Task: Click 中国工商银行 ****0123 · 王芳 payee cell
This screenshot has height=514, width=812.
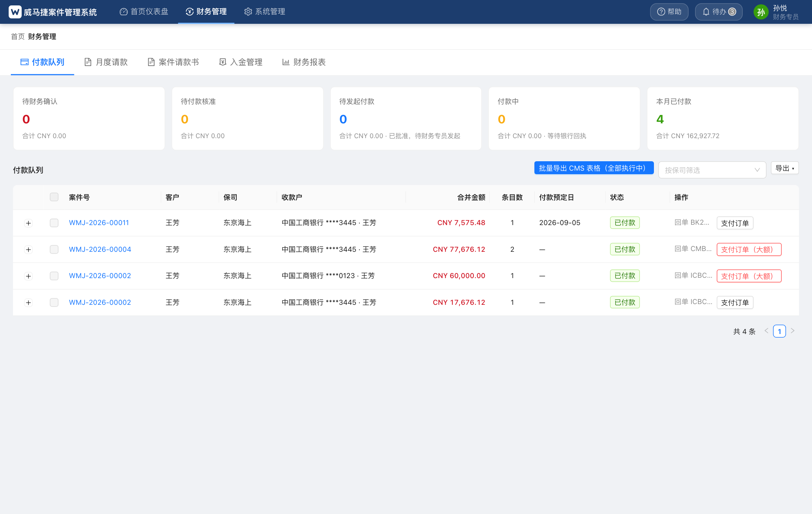Action: pyautogui.click(x=328, y=276)
